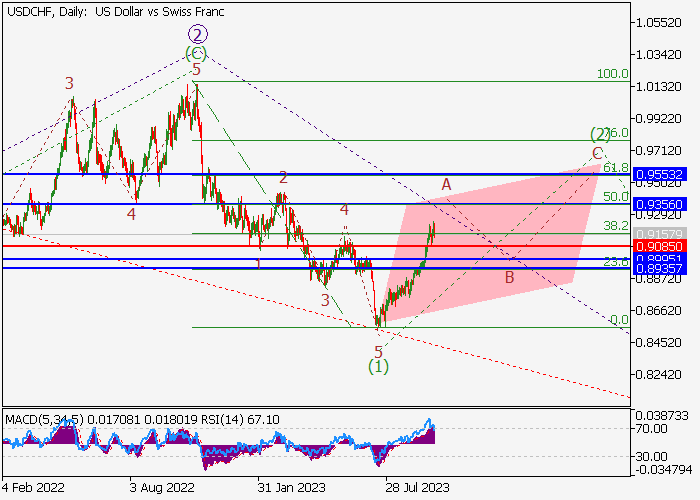Image resolution: width=700 pixels, height=500 pixels.
Task: Click the 0.93560 blue price level tag
Action: [x=664, y=204]
